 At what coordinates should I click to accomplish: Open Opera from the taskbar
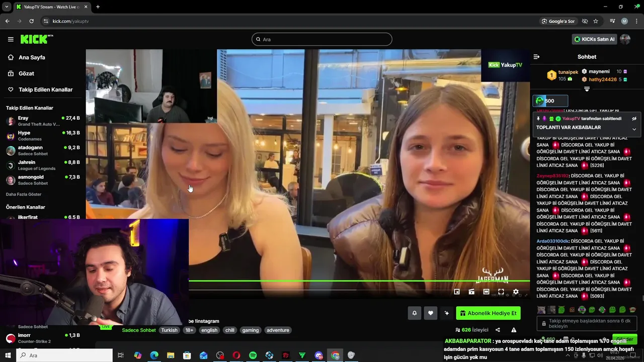coord(236,355)
